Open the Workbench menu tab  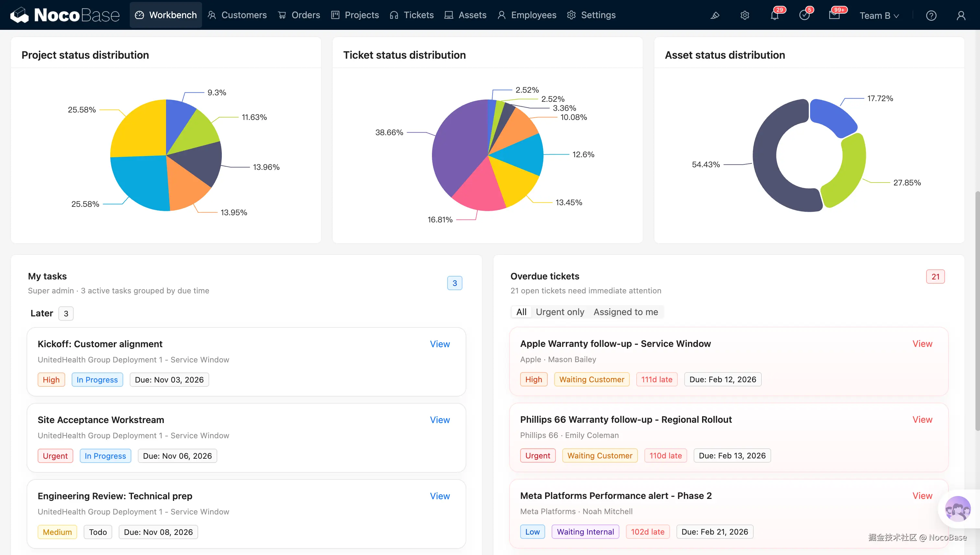click(166, 15)
